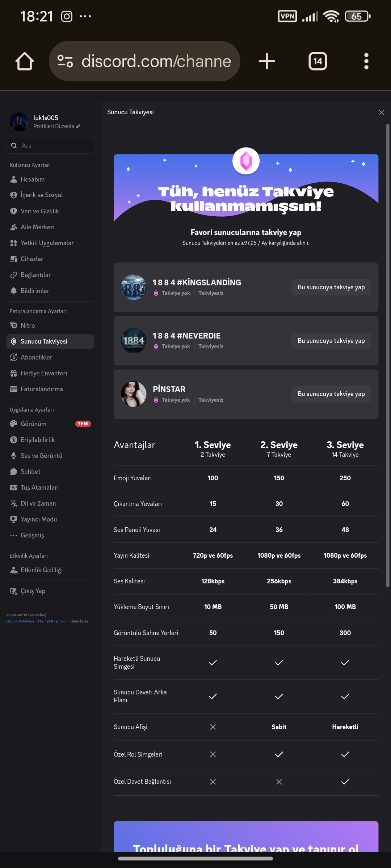Screen dimensions: 391x868
Task: Close the Sunucu Takviyesi settings panel
Action: click(x=381, y=112)
